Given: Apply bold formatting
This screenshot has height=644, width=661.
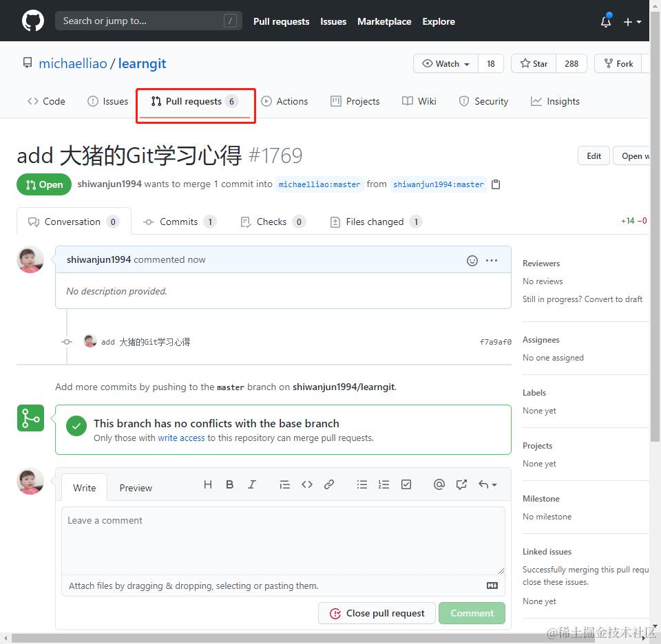Looking at the screenshot, I should pos(230,484).
